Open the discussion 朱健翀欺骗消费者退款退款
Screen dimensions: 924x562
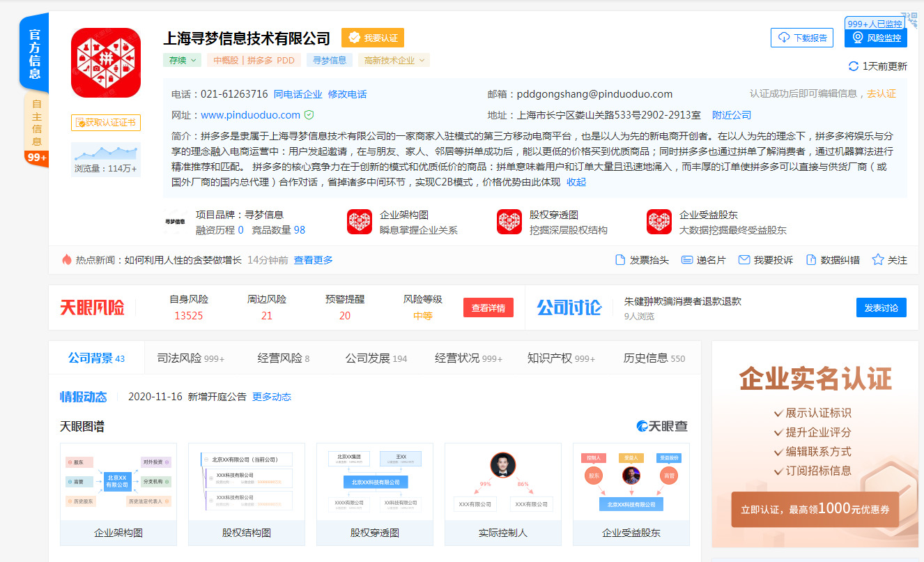[x=683, y=301]
